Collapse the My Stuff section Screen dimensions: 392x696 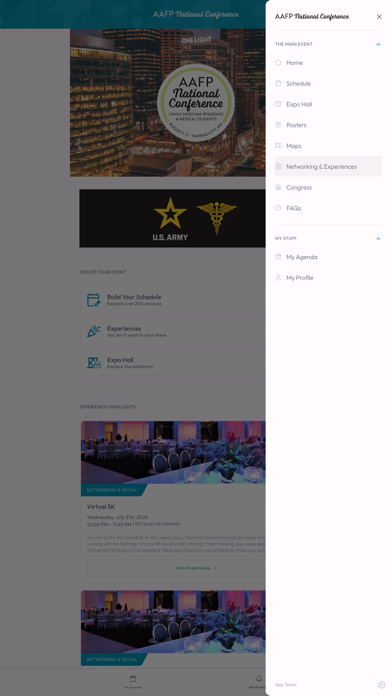[x=378, y=239]
